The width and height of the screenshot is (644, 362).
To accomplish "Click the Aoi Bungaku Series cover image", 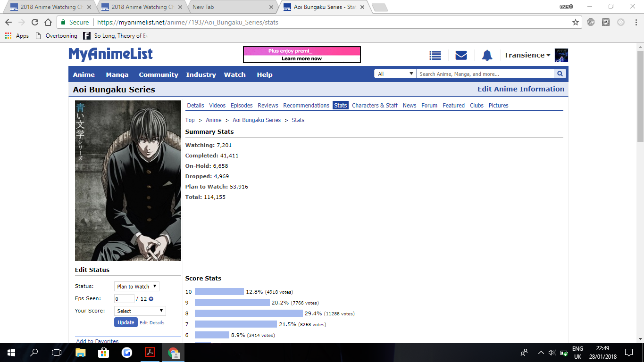I will (x=128, y=181).
